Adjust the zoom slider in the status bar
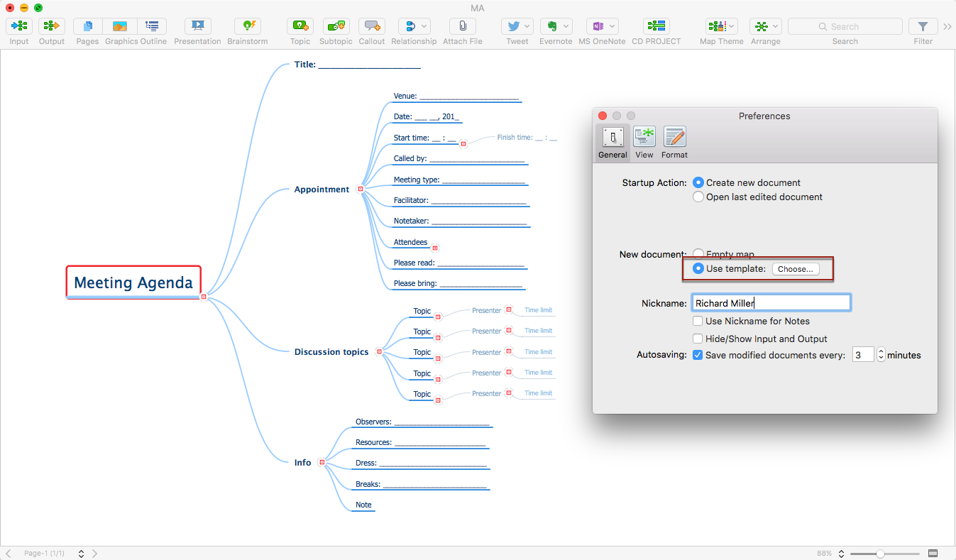 pyautogui.click(x=880, y=554)
